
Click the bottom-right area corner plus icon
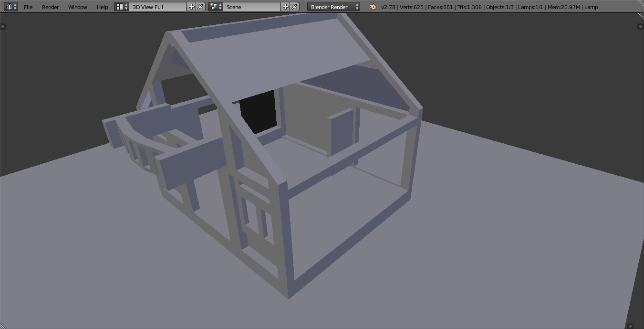tap(630, 326)
